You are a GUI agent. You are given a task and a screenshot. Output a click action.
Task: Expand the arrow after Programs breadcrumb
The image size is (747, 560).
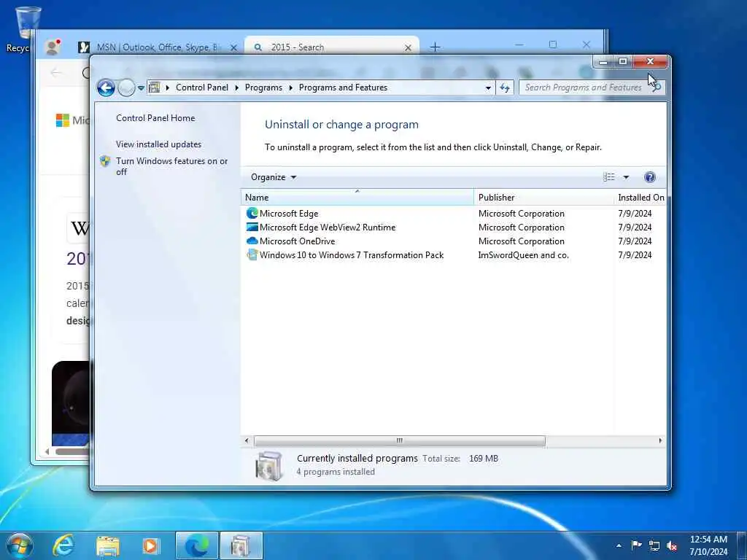coord(290,87)
